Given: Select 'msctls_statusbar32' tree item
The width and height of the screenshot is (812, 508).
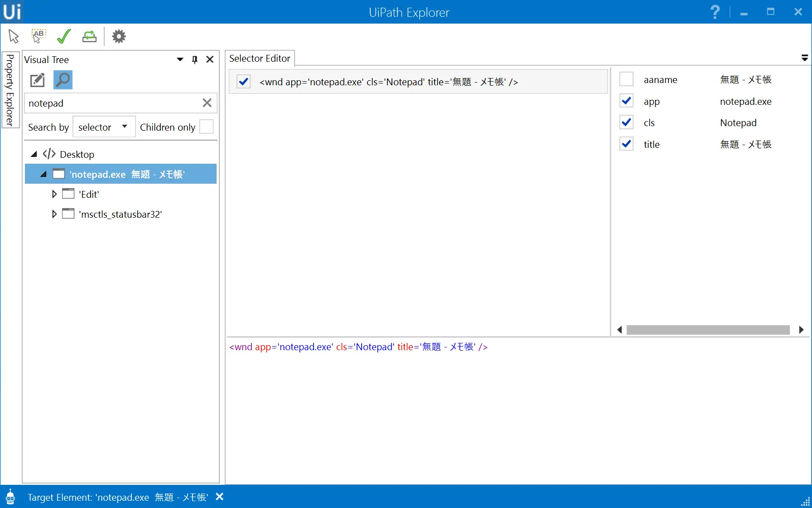Looking at the screenshot, I should [121, 214].
